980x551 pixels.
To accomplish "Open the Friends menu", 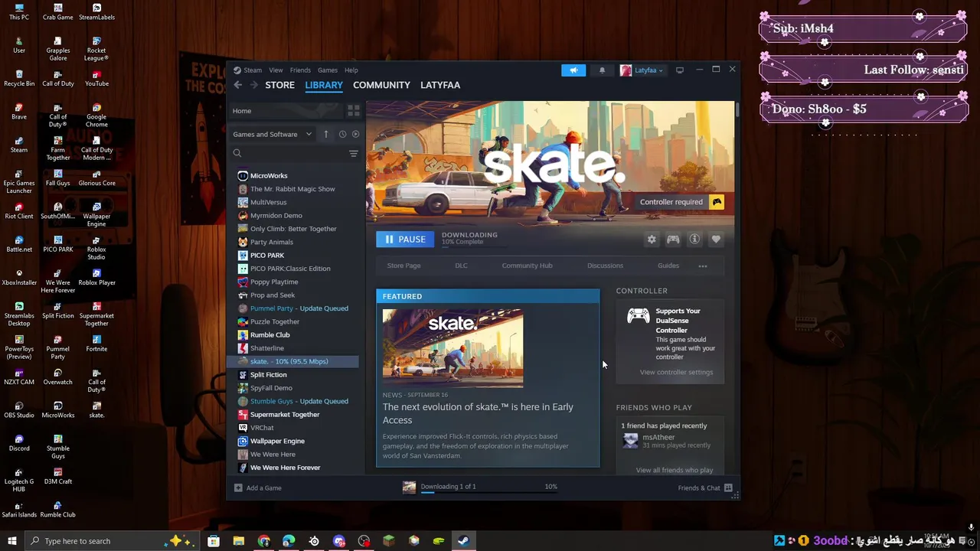I will 300,70.
